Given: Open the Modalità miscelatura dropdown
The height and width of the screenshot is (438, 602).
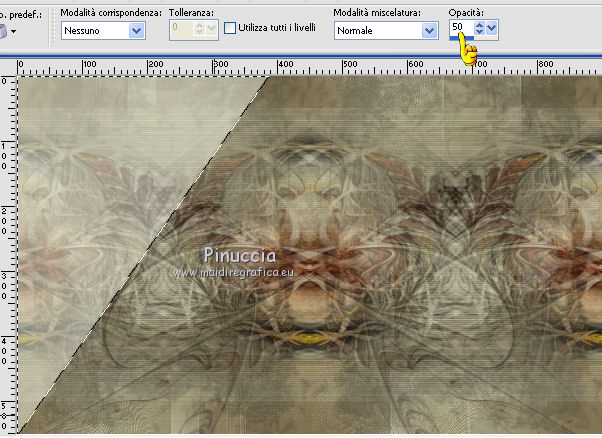Looking at the screenshot, I should click(386, 31).
